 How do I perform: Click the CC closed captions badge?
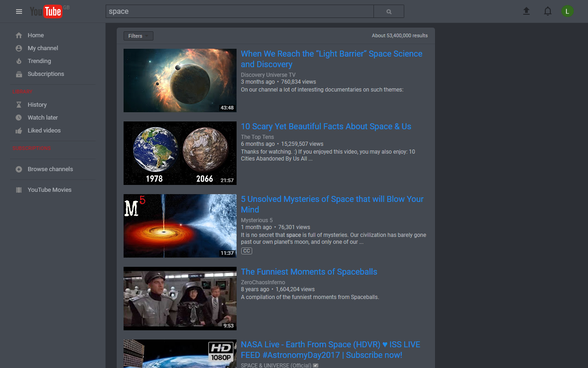pos(247,251)
